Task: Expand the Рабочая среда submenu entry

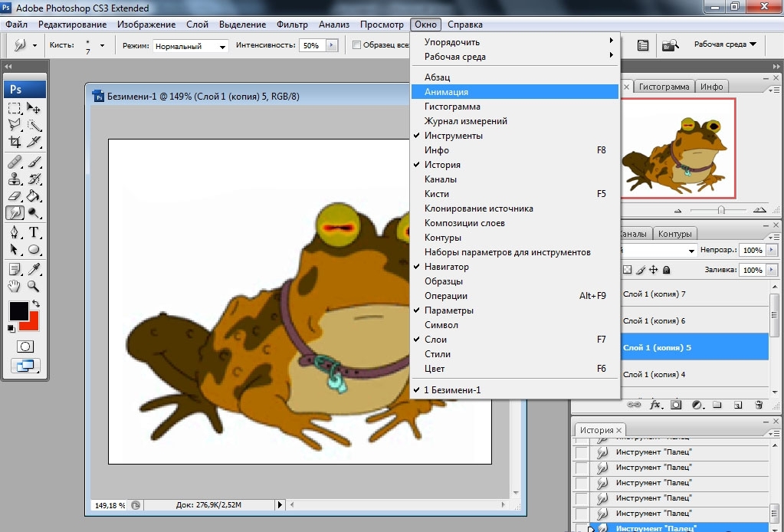Action: [x=514, y=57]
